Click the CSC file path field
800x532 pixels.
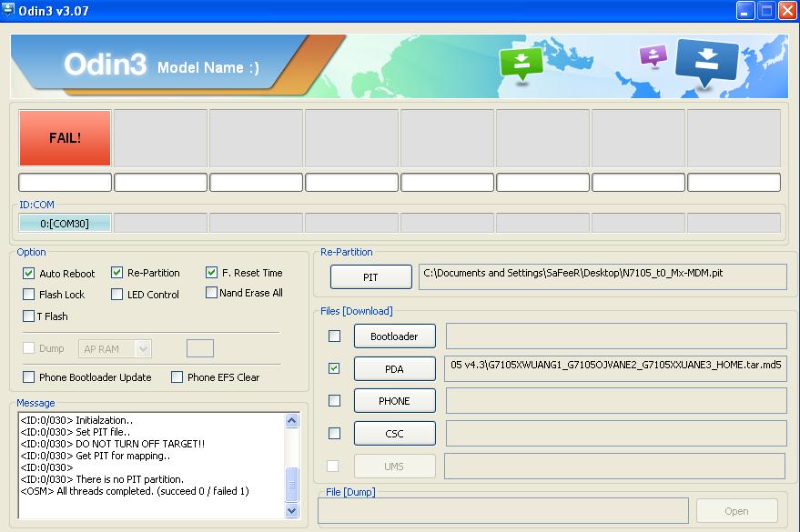(x=616, y=433)
